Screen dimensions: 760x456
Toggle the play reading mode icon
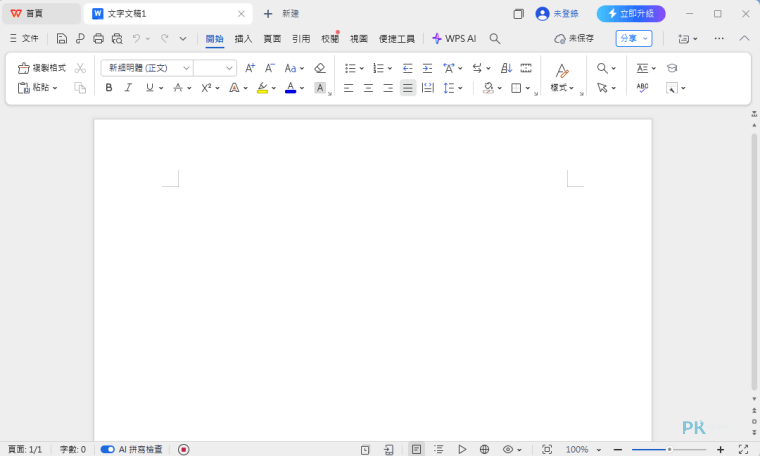(x=462, y=450)
